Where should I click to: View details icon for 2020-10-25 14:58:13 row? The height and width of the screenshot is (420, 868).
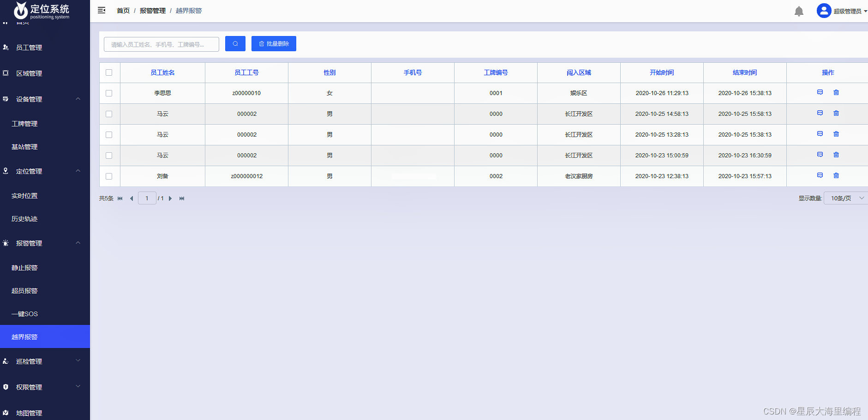(820, 113)
